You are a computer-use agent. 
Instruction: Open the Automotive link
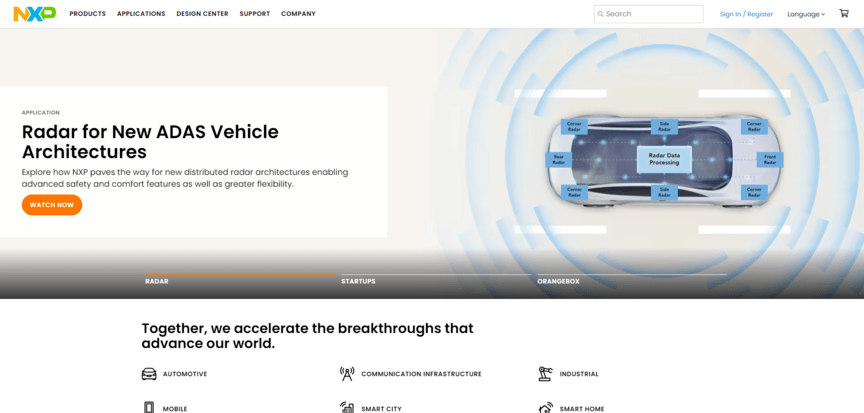click(185, 374)
